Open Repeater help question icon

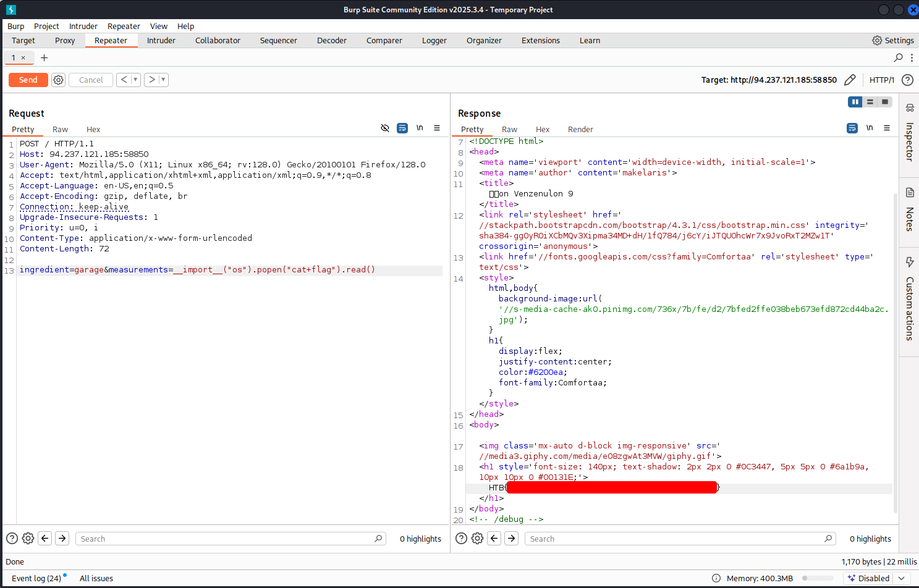click(x=907, y=80)
